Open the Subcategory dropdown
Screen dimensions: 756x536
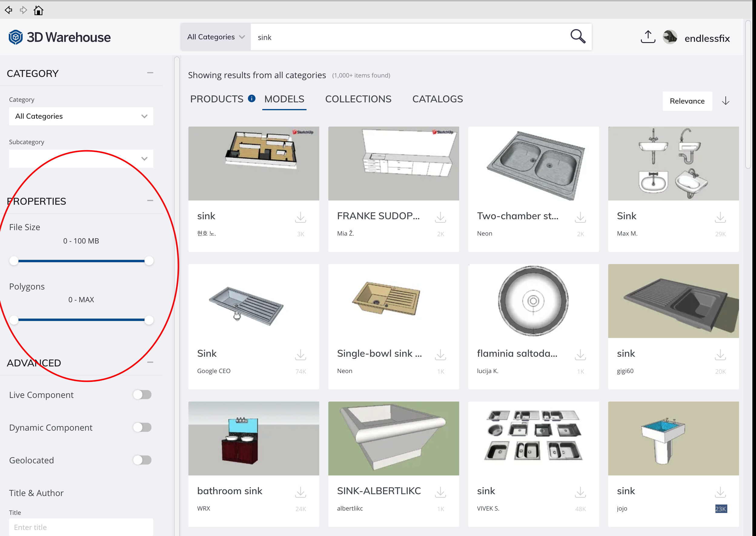click(x=81, y=159)
